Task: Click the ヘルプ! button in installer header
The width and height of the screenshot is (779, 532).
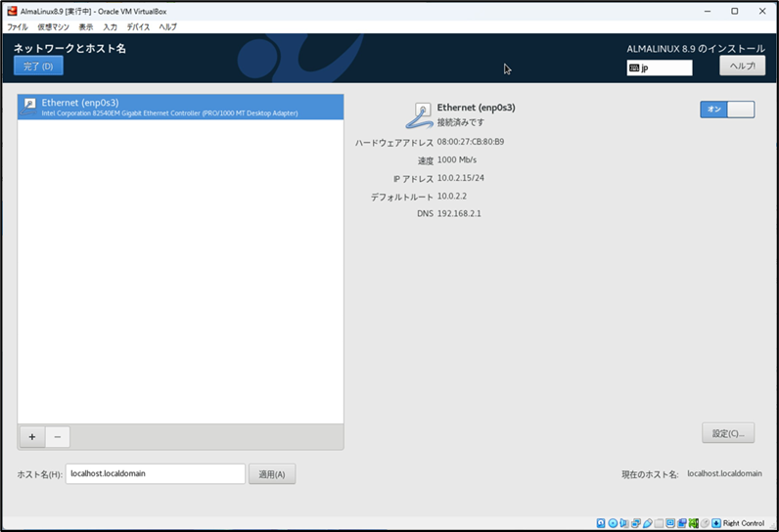Action: (742, 66)
